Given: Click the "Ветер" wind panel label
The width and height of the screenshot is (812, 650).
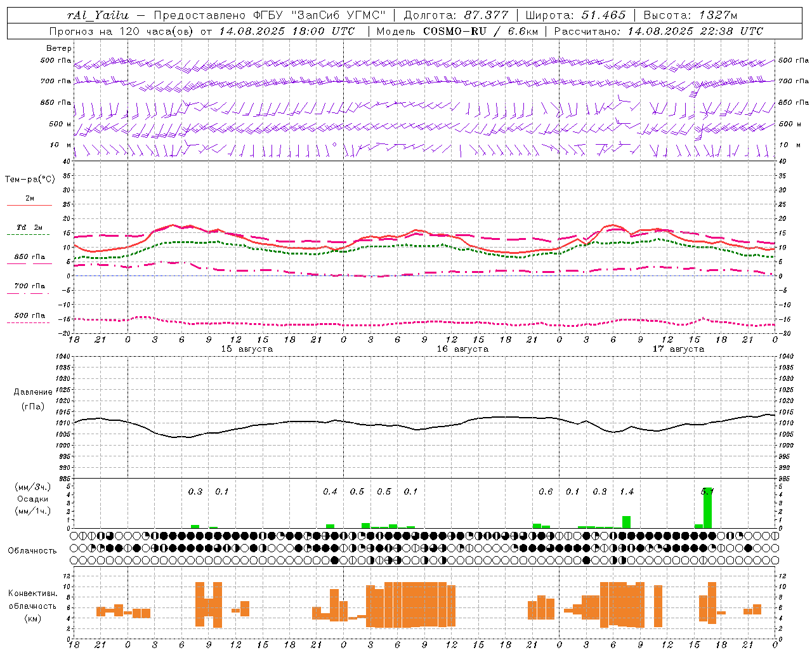Looking at the screenshot, I should tap(59, 48).
